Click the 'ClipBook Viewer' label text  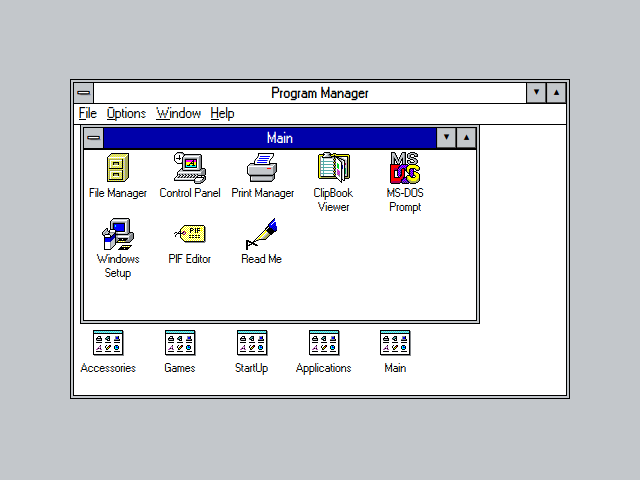point(333,200)
